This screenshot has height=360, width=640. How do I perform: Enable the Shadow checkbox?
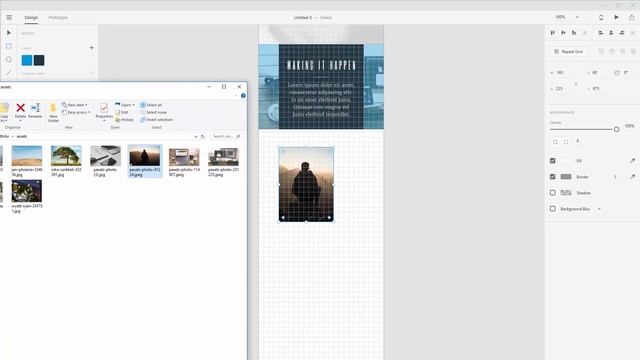pyautogui.click(x=553, y=193)
